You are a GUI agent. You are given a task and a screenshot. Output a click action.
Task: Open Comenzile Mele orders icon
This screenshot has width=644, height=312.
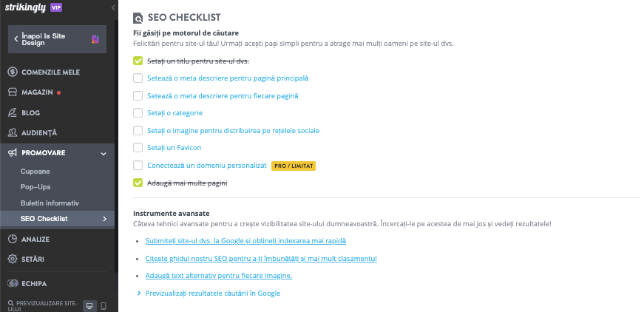(13, 72)
